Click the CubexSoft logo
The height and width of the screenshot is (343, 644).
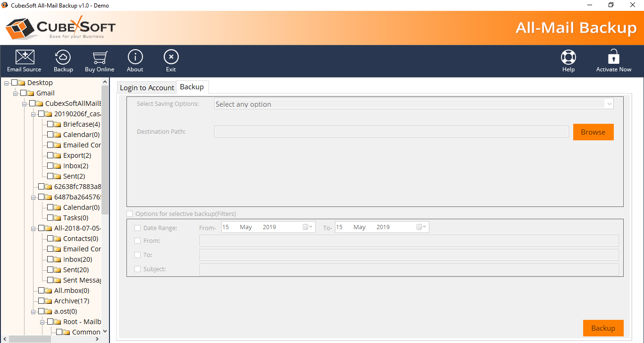click(60, 27)
